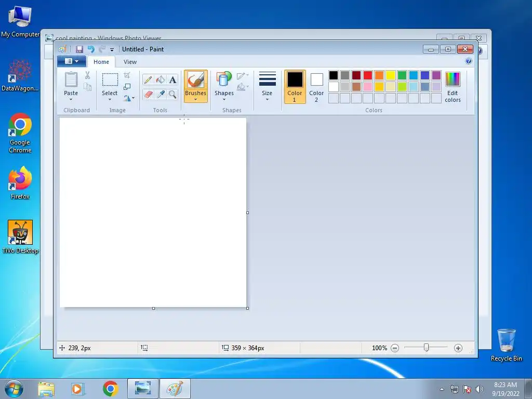Click the Resize icon in Image group
This screenshot has width=532, height=399.
click(x=127, y=87)
